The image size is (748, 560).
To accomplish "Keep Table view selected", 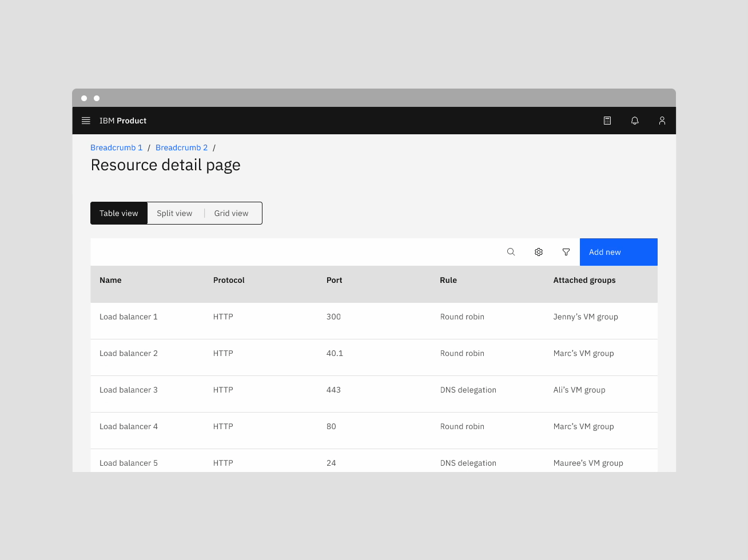I will [x=118, y=213].
